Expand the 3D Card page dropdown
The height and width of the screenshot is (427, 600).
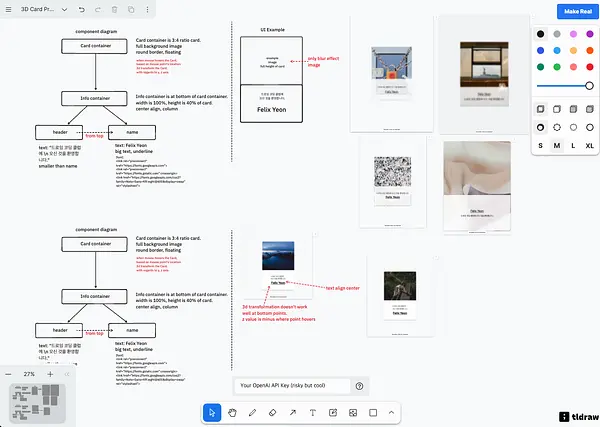(x=64, y=9)
